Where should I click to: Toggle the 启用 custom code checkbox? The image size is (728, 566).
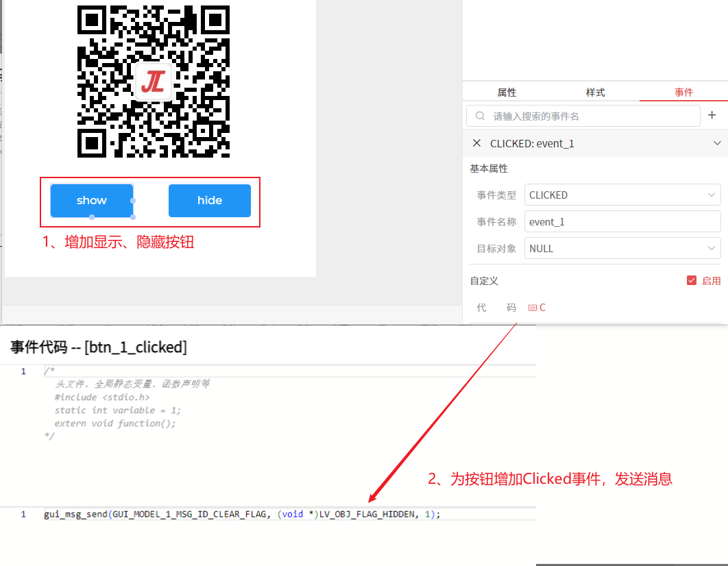click(x=691, y=280)
